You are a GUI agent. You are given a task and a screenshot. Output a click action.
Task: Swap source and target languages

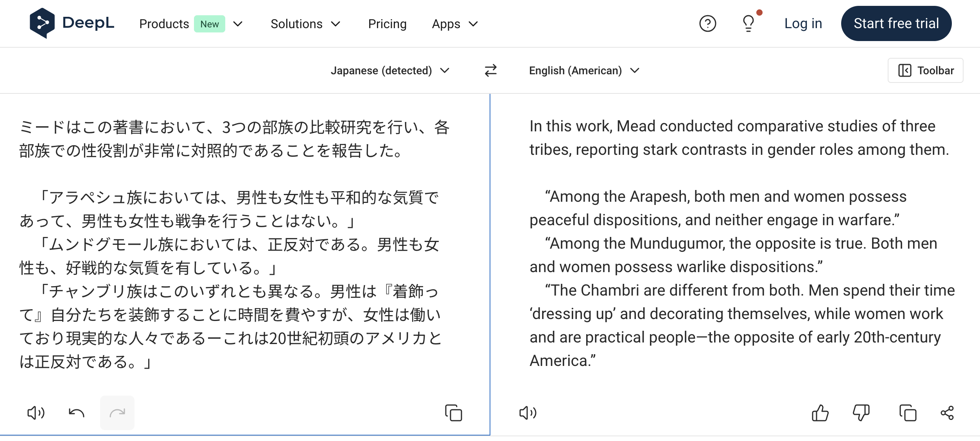click(x=490, y=70)
